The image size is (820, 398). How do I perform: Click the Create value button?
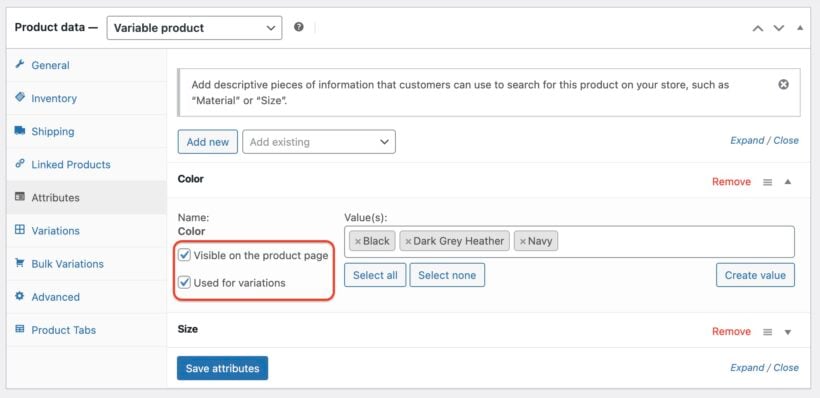755,275
